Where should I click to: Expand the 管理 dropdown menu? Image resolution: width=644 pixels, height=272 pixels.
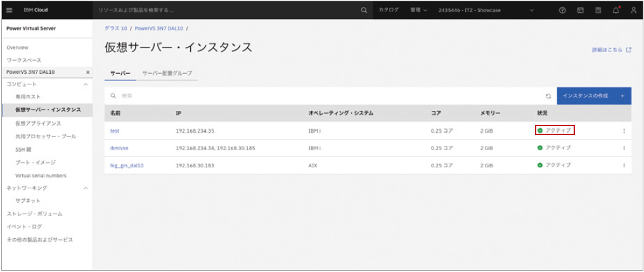[418, 10]
